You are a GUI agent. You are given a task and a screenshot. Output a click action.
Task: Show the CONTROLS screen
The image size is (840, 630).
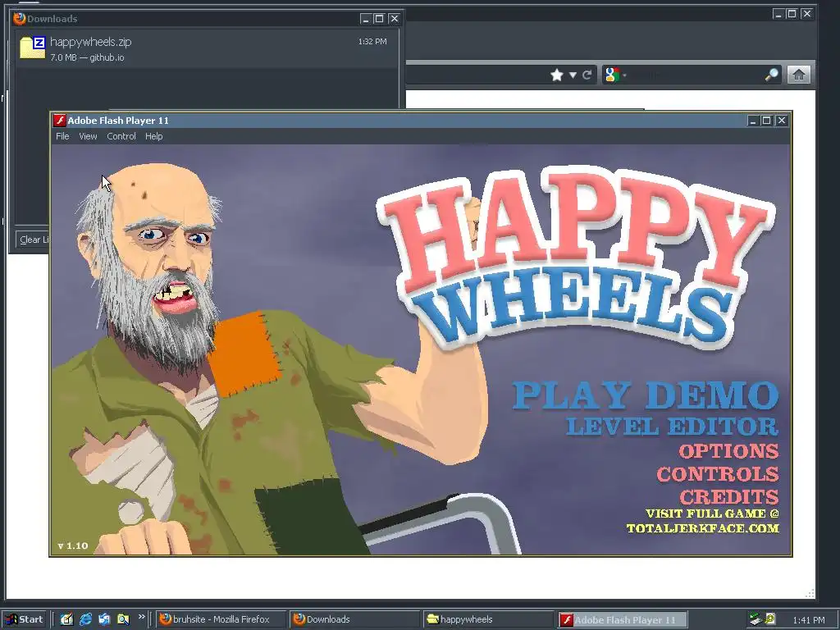pos(718,474)
